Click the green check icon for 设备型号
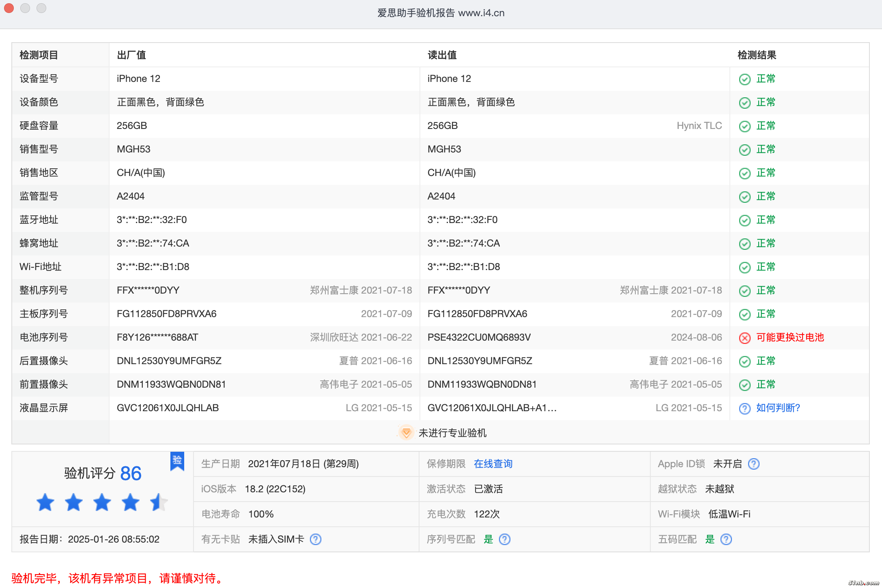The height and width of the screenshot is (588, 882). [x=744, y=79]
